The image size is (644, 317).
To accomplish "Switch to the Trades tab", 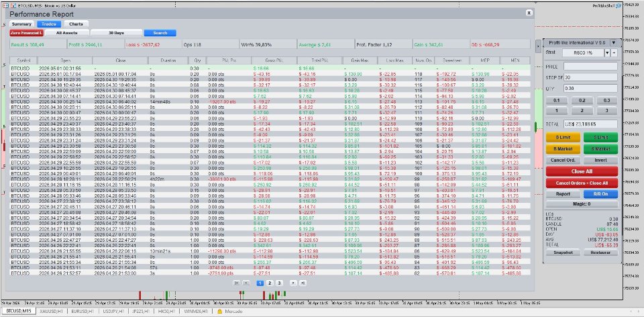I will click(x=49, y=24).
